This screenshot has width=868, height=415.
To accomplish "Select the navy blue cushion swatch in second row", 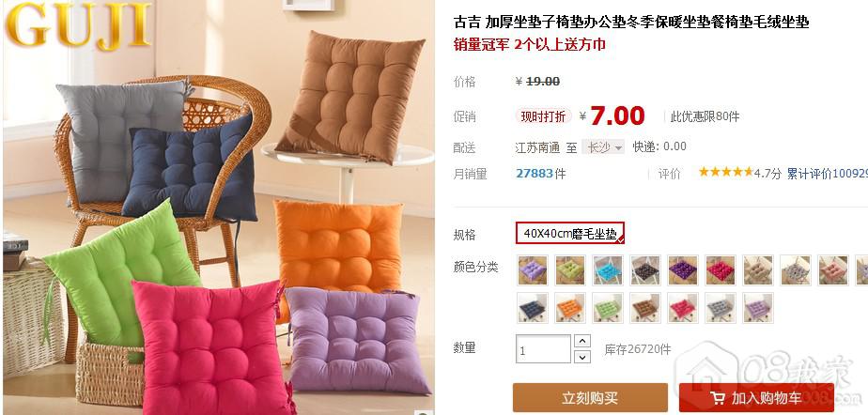I will coord(533,308).
